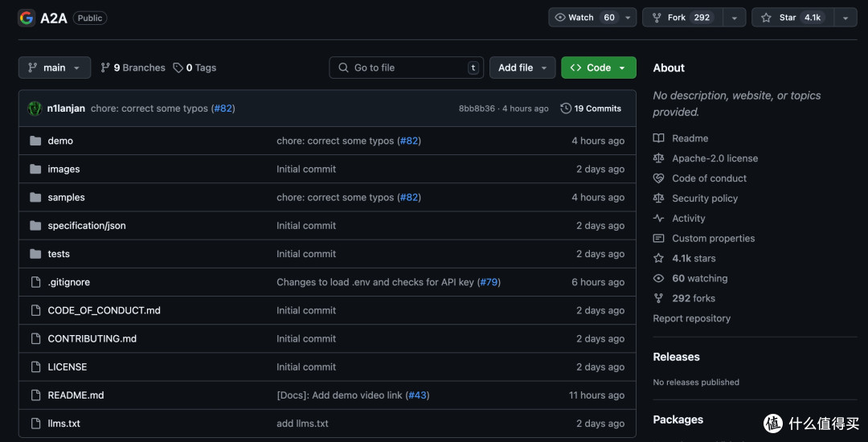Open the 19 Commits history
The height and width of the screenshot is (442, 868).
coord(591,108)
